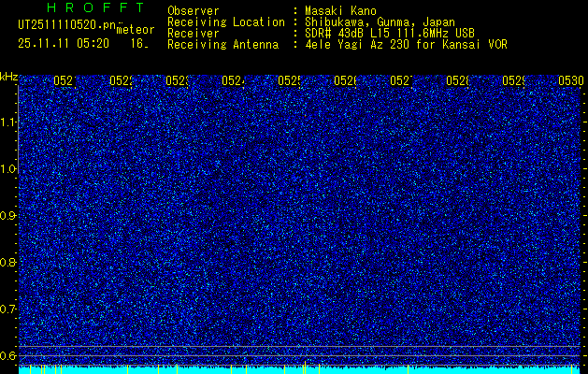
Task: Select the file name UT2511110520.pn
Action: point(67,24)
